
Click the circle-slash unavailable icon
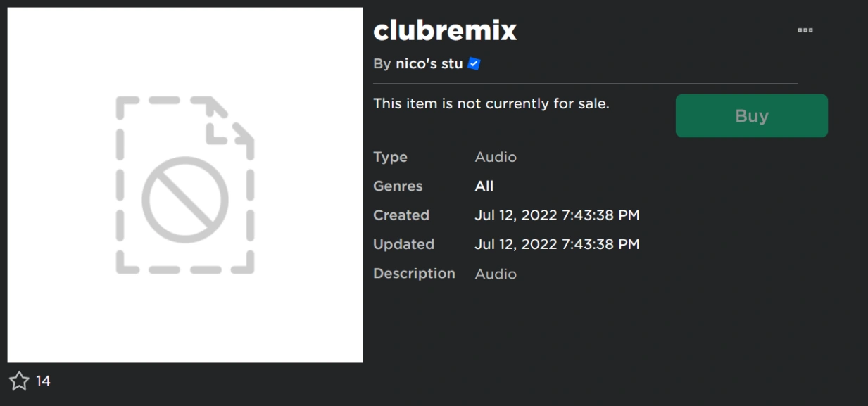(x=184, y=199)
